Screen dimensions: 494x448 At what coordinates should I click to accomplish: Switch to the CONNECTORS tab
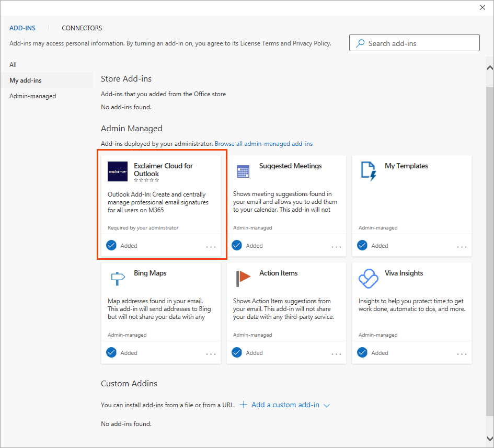coord(82,28)
